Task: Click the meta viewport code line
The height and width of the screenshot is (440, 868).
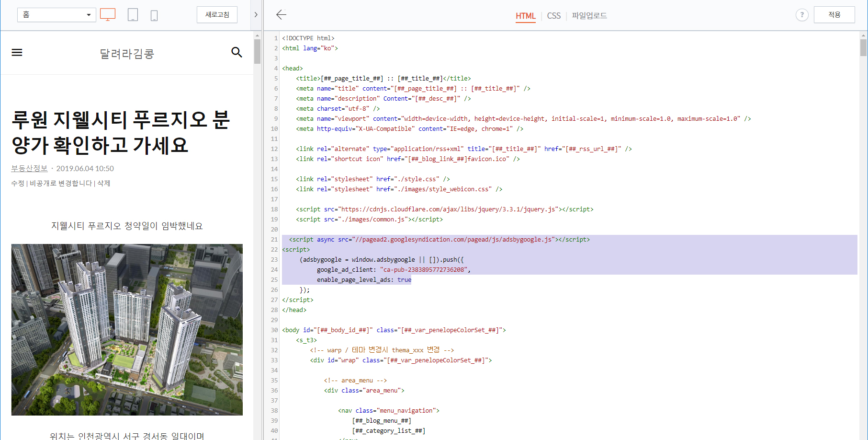Action: (x=523, y=118)
